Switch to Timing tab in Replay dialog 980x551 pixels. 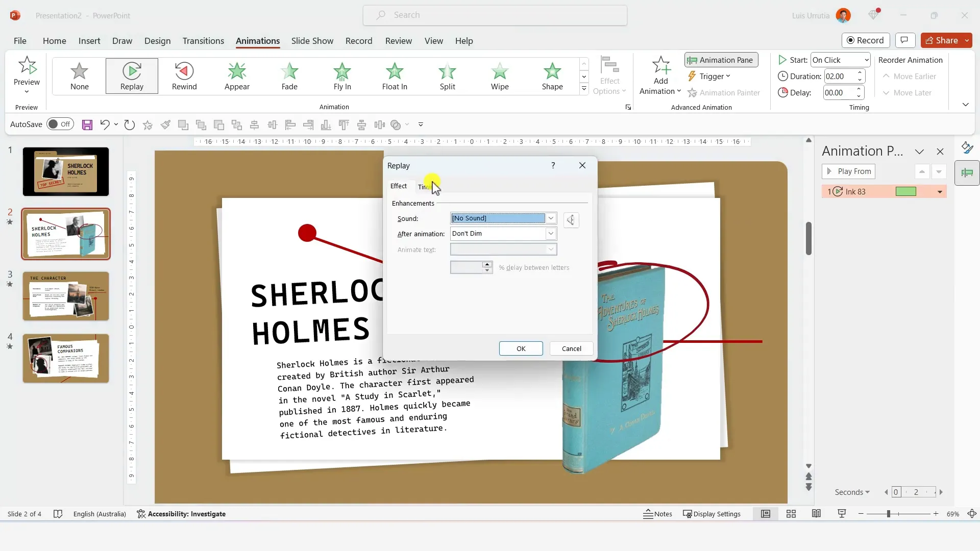tap(425, 187)
